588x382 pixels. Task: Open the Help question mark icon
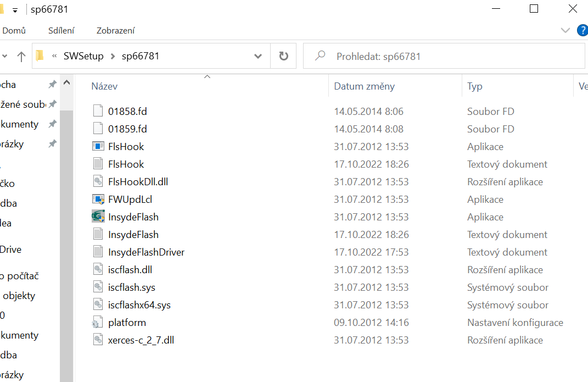583,30
